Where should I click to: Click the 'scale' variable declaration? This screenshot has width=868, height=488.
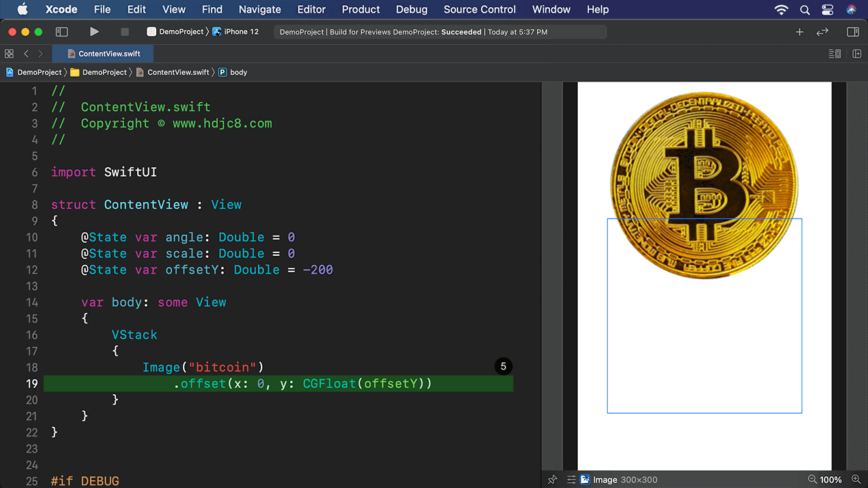pyautogui.click(x=188, y=253)
